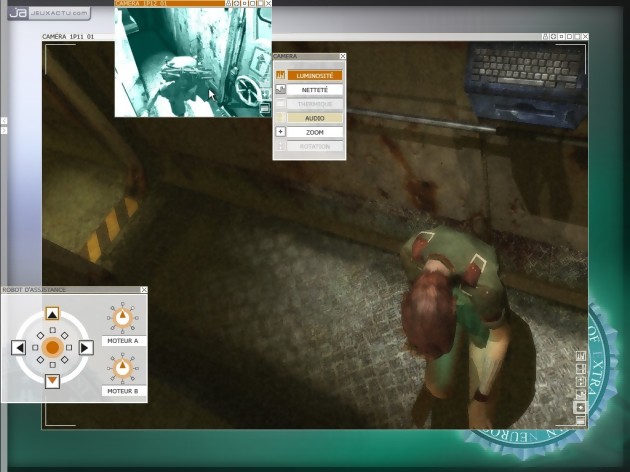The width and height of the screenshot is (630, 472).
Task: Click the Camera 1P12 01 orange title bar
Action: point(170,3)
